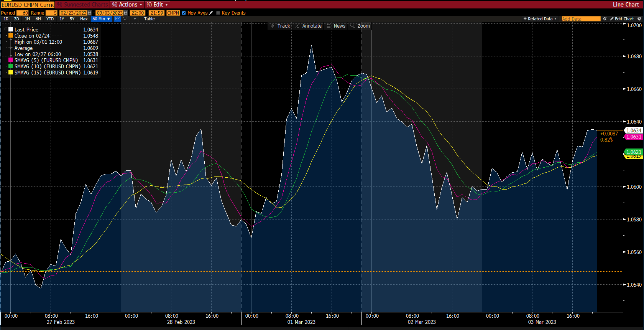Click the double-chevron collapse icon
644x330 pixels.
pos(605,19)
